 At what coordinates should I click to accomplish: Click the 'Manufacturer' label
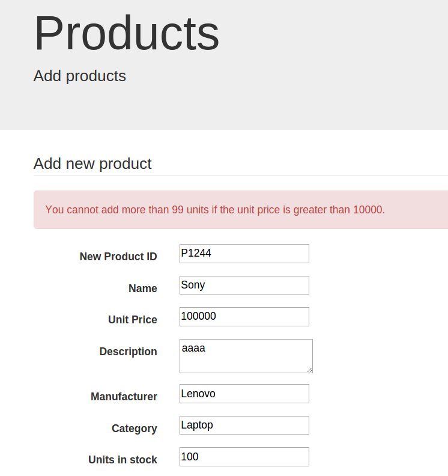124,397
